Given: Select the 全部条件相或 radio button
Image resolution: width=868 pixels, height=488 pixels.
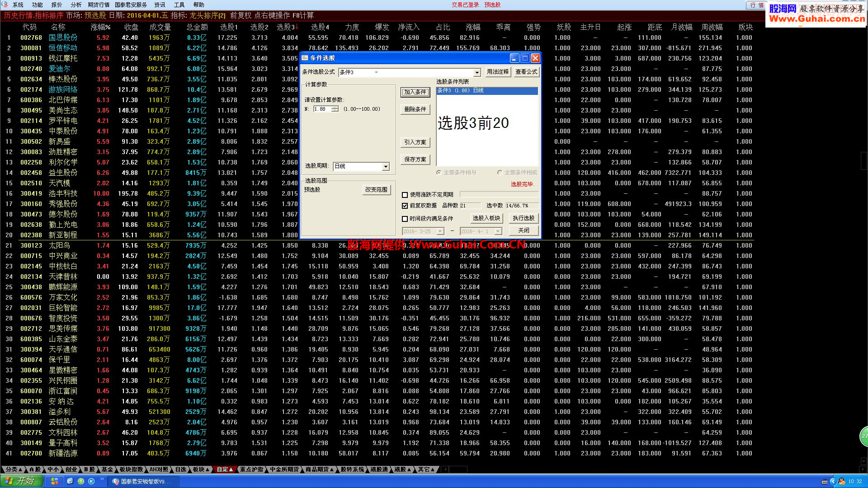Looking at the screenshot, I should 500,173.
